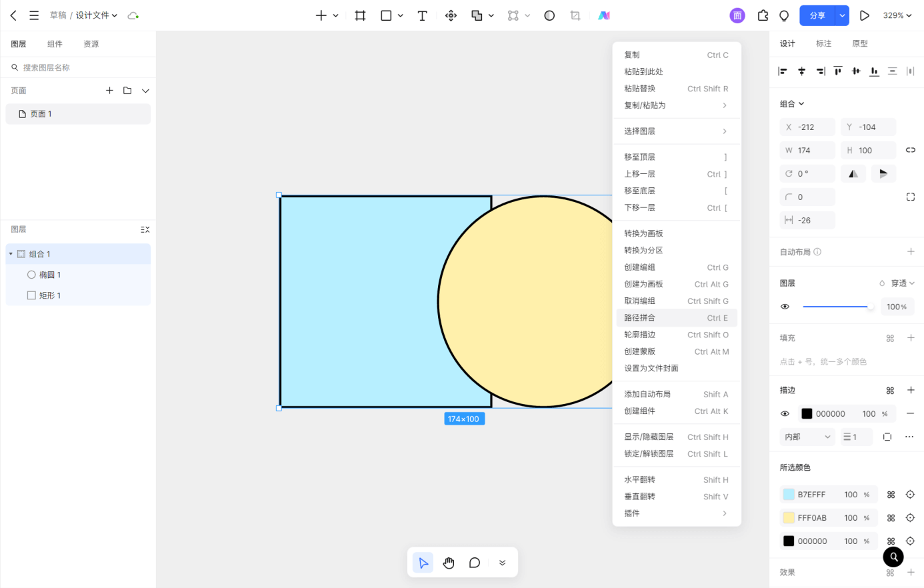Click the boolean operation tool icon

point(477,15)
